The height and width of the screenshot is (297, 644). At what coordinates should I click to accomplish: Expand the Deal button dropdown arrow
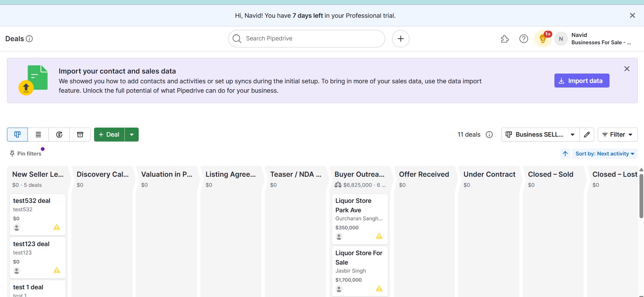pos(132,135)
